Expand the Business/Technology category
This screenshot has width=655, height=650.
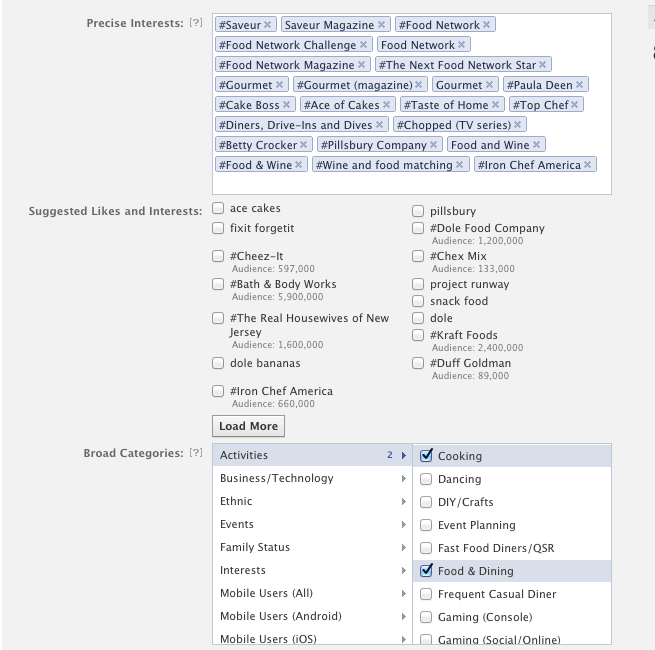pos(312,478)
